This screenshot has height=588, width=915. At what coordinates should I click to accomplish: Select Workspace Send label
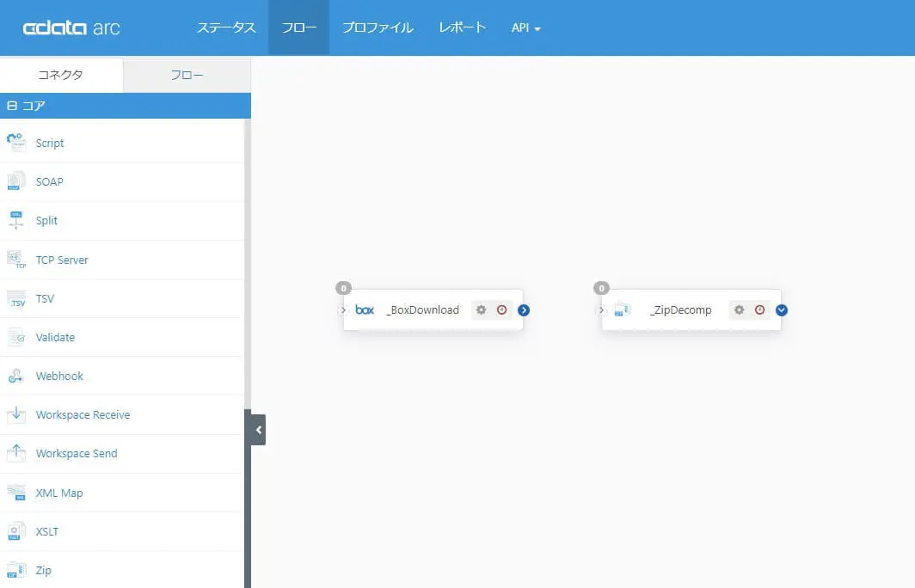pyautogui.click(x=77, y=453)
